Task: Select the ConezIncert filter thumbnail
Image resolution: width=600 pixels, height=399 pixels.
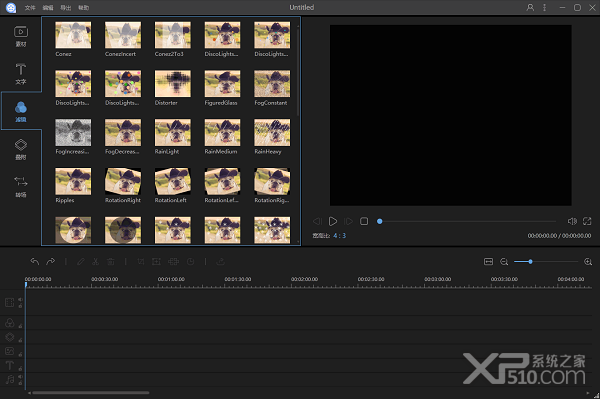Action: 123,35
